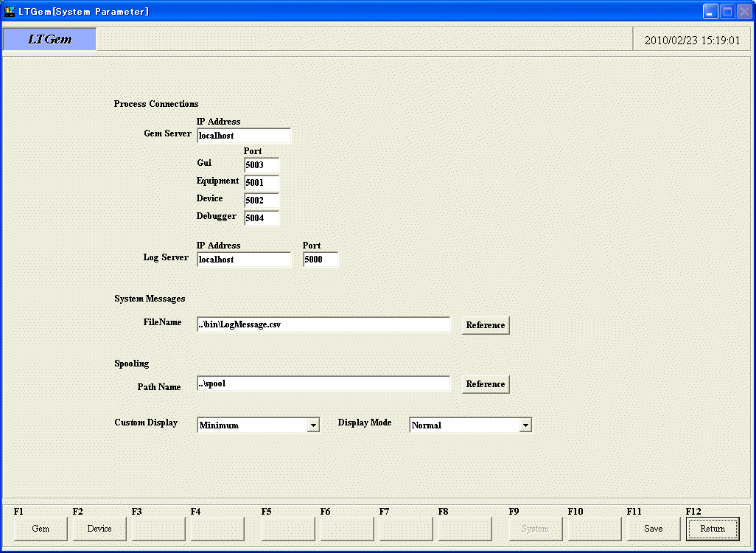This screenshot has width=756, height=553.
Task: Click the Equipment port field
Action: [x=262, y=183]
